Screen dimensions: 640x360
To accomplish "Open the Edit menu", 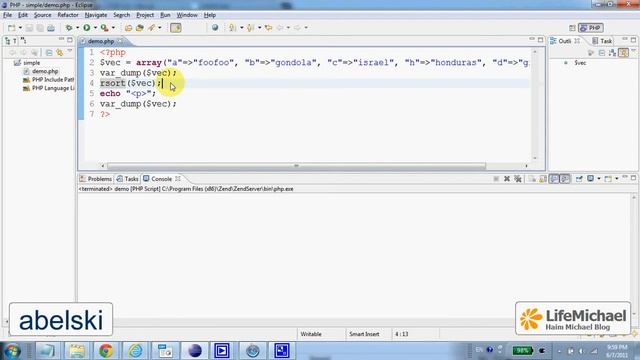I will [x=23, y=15].
